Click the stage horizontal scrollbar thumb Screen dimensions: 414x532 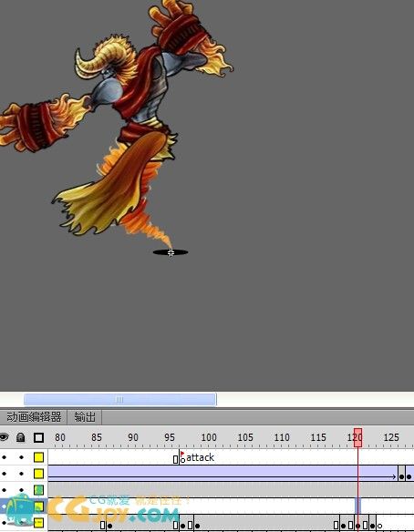[x=119, y=399]
